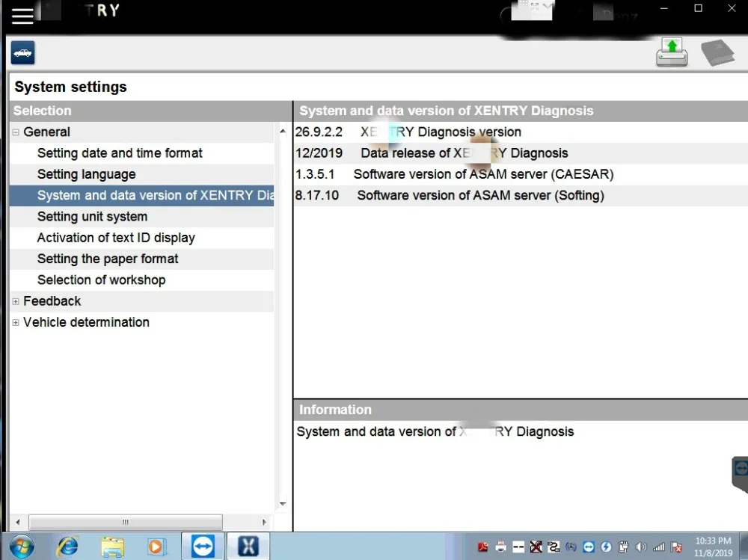The height and width of the screenshot is (560, 748).
Task: Click the blue lightning bolt tray icon
Action: tap(606, 547)
